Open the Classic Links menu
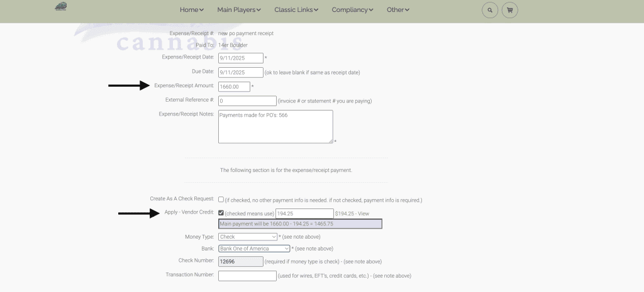Image resolution: width=644 pixels, height=292 pixels. point(296,10)
